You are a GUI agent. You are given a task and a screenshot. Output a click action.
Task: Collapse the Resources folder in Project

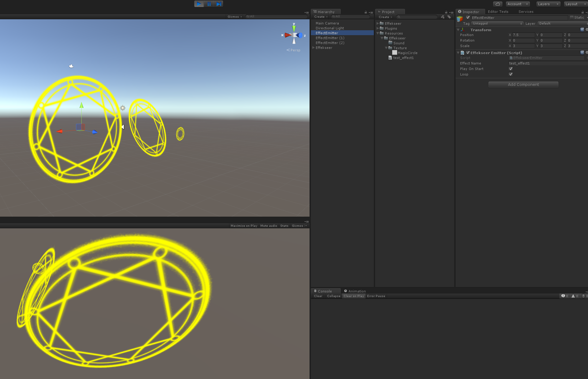[378, 33]
